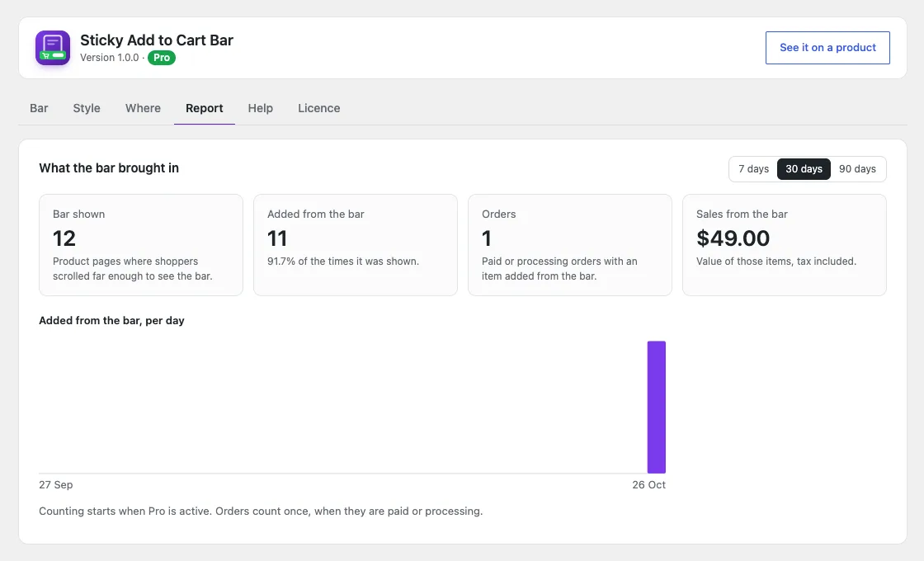This screenshot has height=561, width=924.
Task: Switch report to 90 days
Action: (857, 169)
